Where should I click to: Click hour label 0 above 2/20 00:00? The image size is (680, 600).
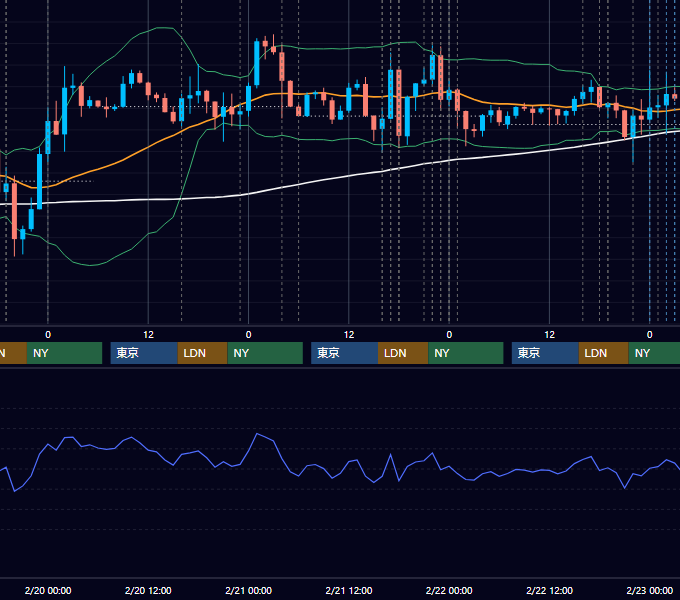coord(48,335)
